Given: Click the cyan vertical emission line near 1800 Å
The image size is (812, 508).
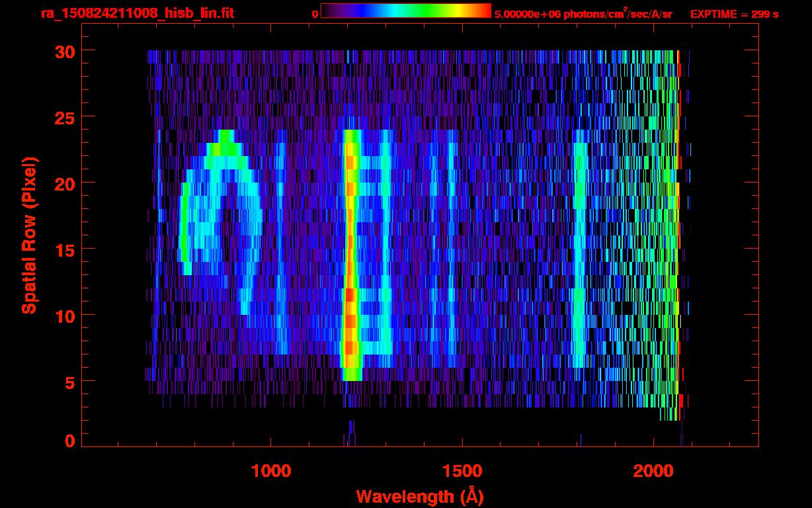Looking at the screenshot, I should point(580,251).
